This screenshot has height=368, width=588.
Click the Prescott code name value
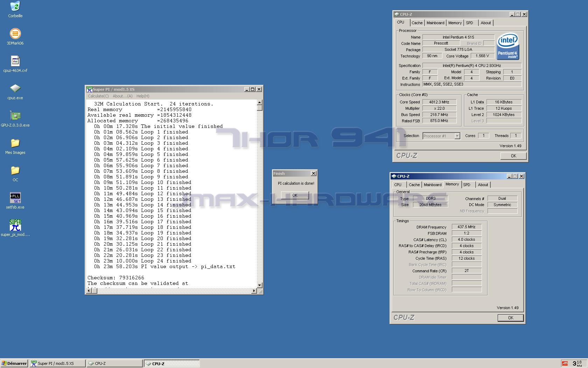[441, 43]
